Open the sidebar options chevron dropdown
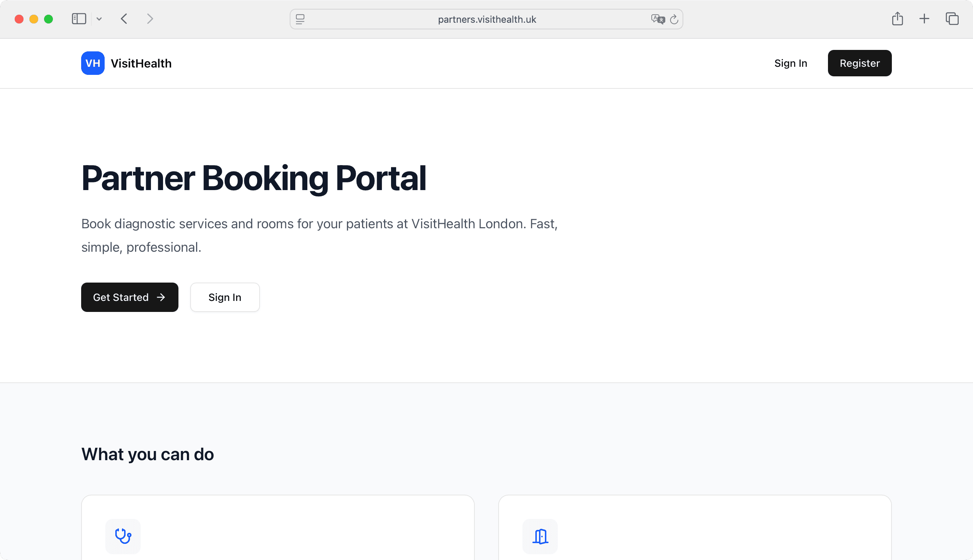 pyautogui.click(x=99, y=19)
